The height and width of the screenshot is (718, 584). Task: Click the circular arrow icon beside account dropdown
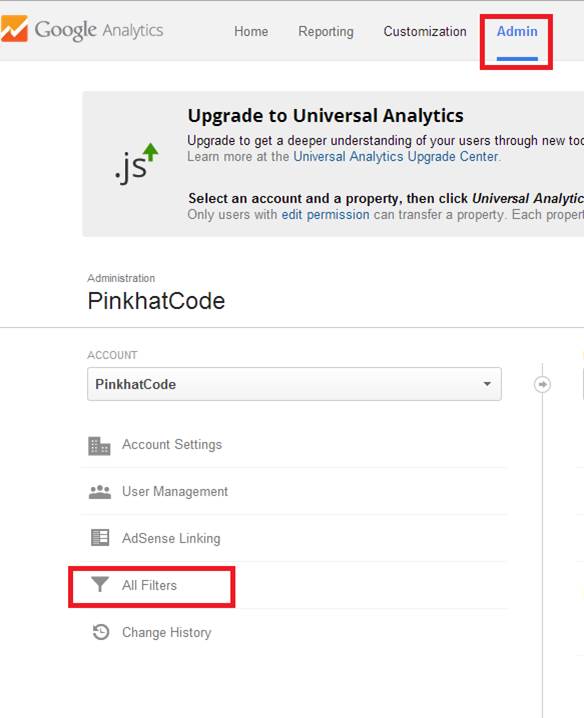coord(542,384)
